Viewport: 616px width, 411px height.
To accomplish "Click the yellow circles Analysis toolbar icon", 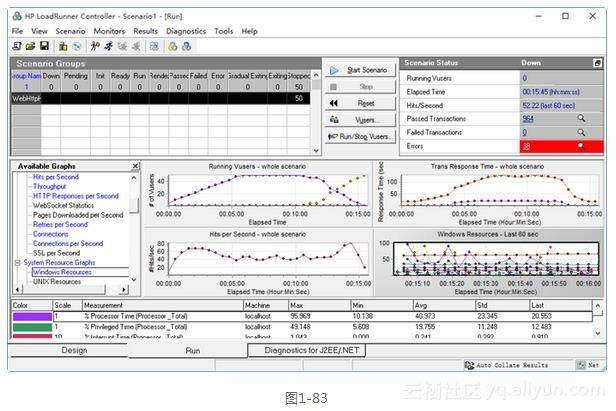I will coord(172,46).
